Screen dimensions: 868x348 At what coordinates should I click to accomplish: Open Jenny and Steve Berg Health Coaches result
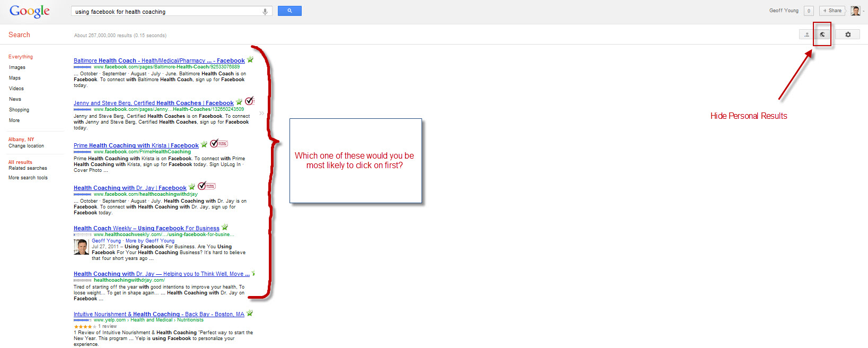coord(154,103)
